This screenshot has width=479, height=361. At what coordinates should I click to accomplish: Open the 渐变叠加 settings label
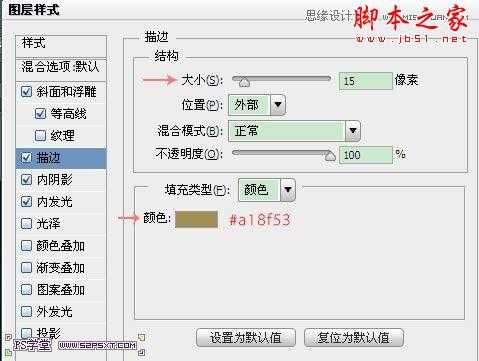coord(61,268)
